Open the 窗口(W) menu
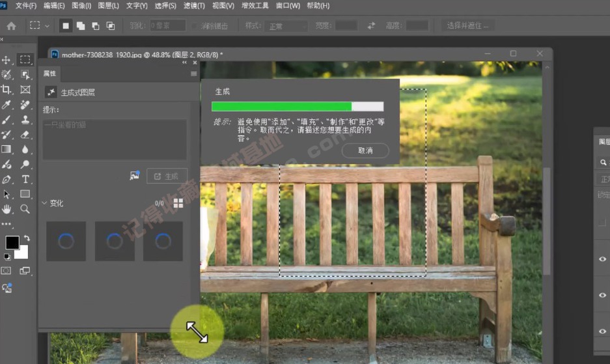The image size is (610, 364). pyautogui.click(x=288, y=6)
